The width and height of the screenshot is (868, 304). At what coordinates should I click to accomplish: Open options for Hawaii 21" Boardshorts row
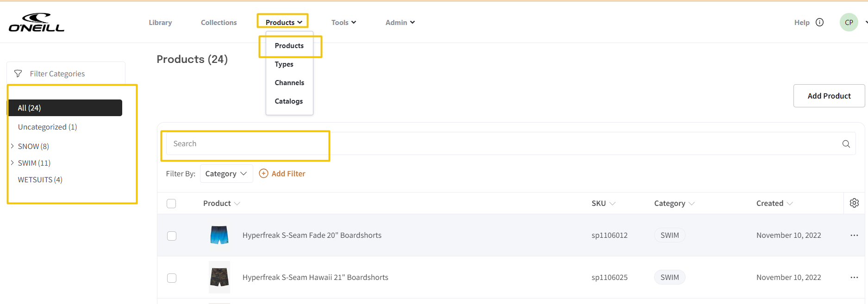[854, 278]
